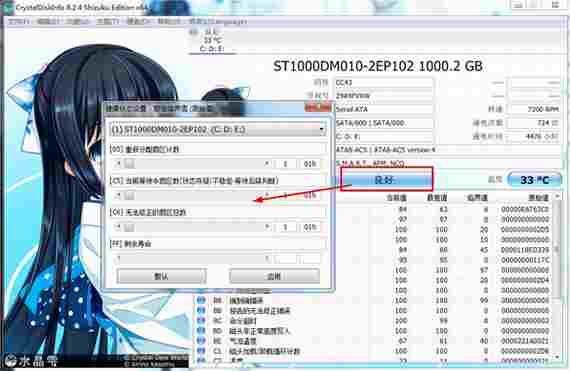Open the disk selection dropdown in the dialog

click(217, 129)
